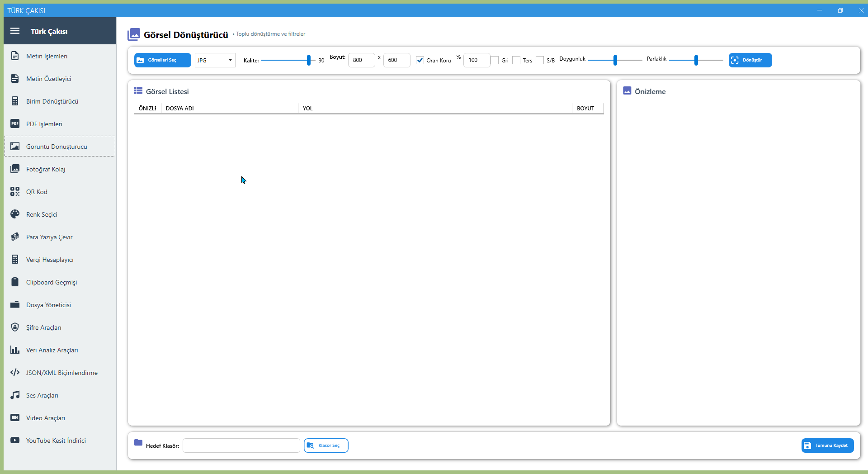Click the Hedef Klasör text field
Screen dimensions: 868x474
241,446
